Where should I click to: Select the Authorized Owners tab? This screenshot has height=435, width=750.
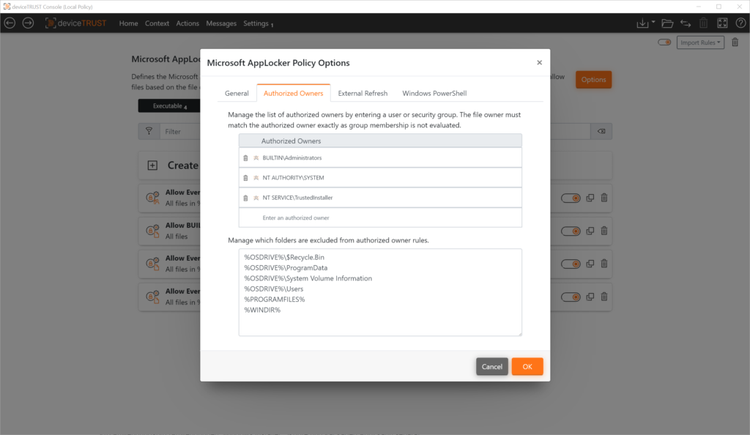pos(293,93)
